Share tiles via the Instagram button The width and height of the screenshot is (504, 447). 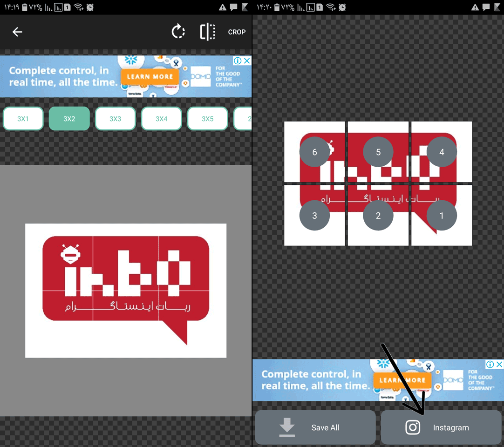tap(441, 427)
